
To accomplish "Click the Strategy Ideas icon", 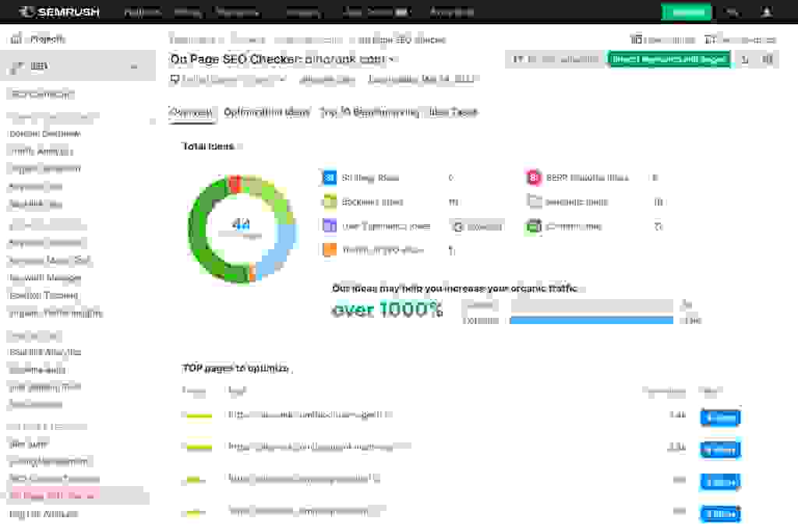I will 328,178.
